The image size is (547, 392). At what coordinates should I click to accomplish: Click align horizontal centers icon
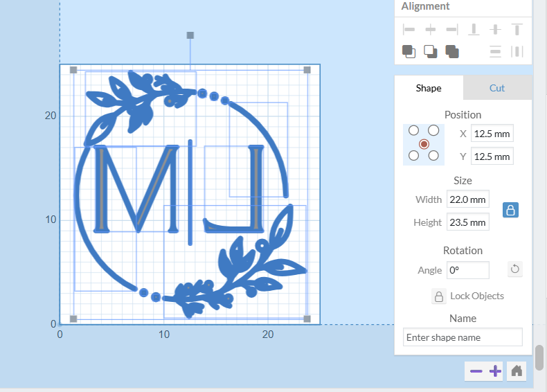(x=431, y=29)
